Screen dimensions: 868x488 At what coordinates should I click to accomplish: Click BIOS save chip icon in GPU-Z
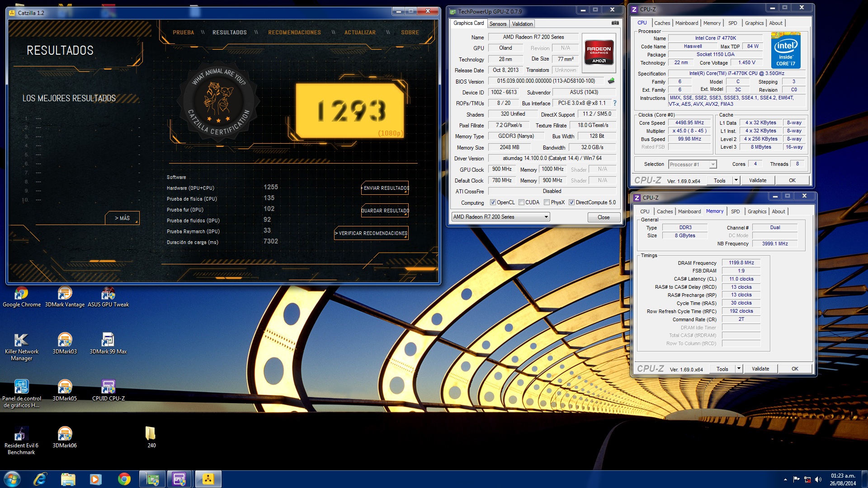click(611, 81)
